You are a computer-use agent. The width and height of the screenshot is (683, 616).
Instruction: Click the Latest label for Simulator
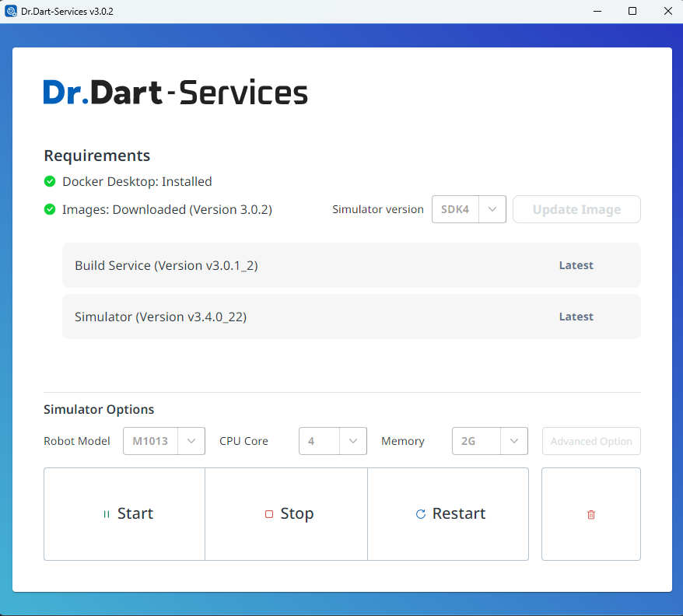pyautogui.click(x=576, y=317)
